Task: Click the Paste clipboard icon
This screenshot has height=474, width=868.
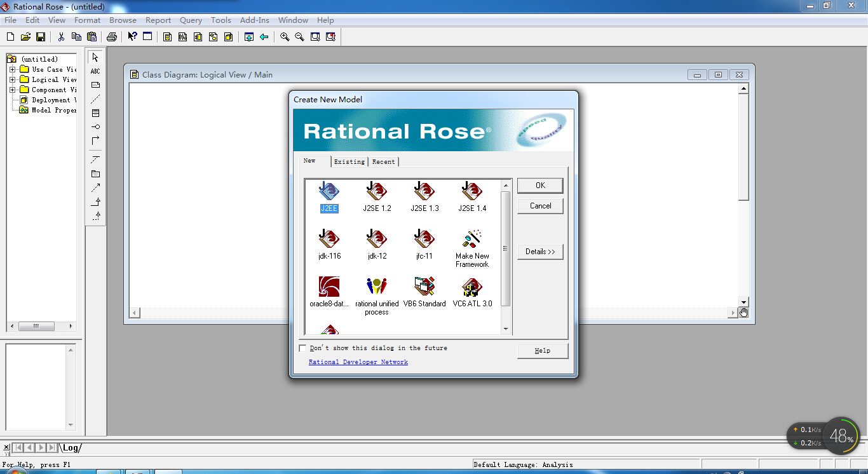Action: (x=92, y=37)
